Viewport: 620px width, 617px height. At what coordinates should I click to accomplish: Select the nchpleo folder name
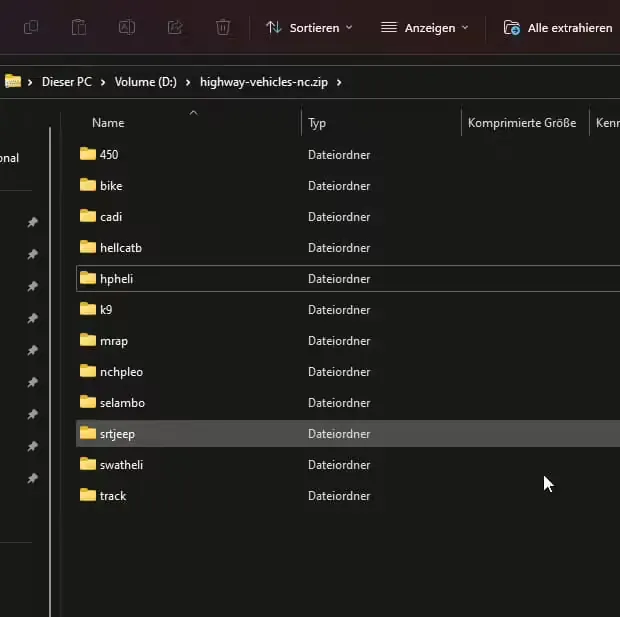121,372
